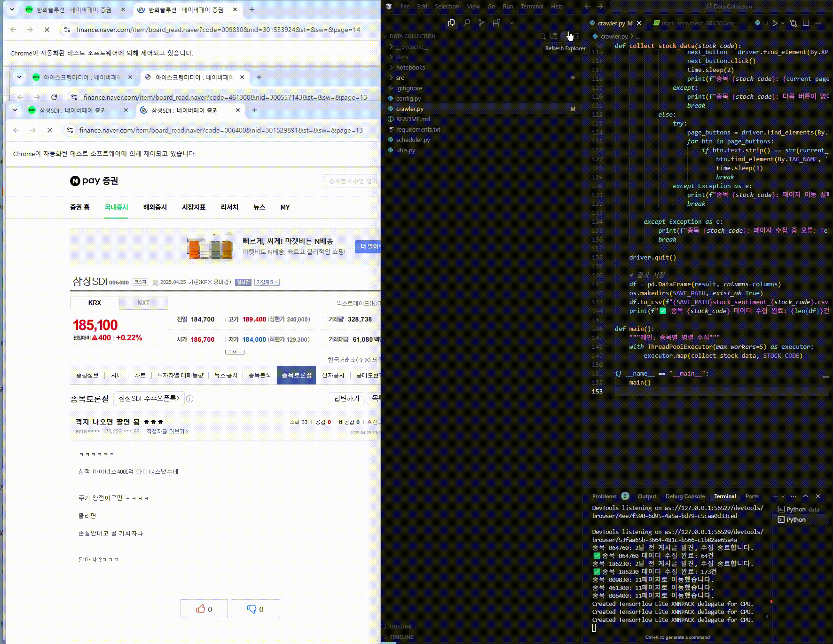Open the Source Control view icon
Viewport: 833px width, 644px height.
pos(481,23)
